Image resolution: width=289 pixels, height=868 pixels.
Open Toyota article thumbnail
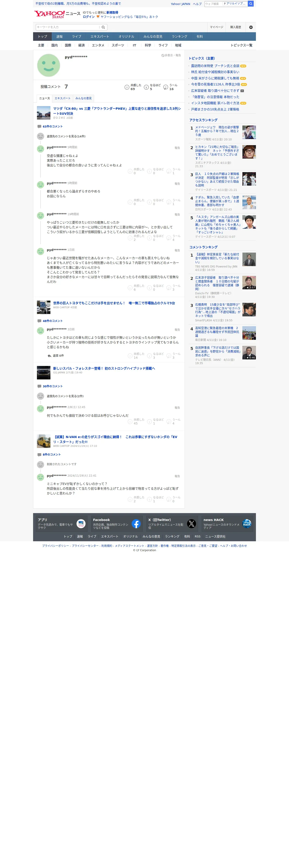click(44, 308)
